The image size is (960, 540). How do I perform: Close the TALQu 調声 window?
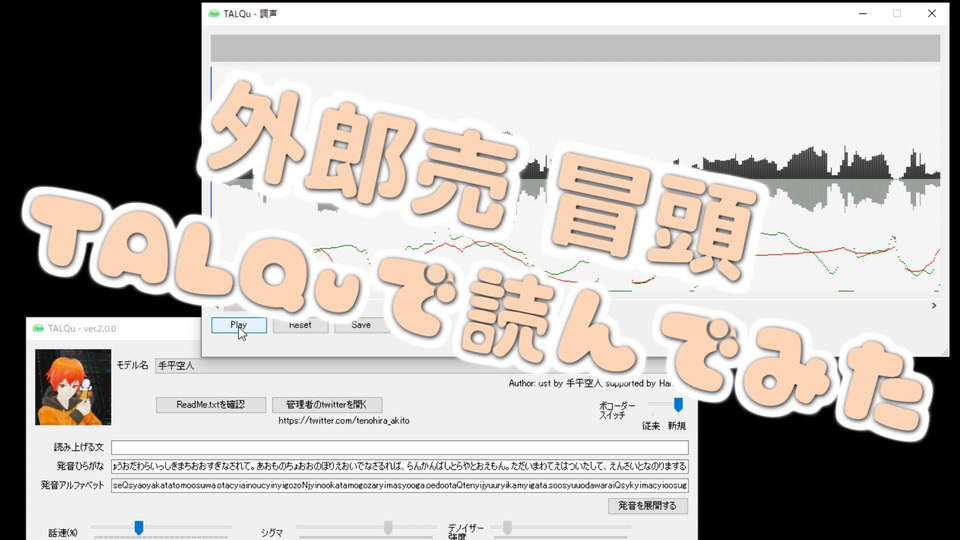pos(931,13)
